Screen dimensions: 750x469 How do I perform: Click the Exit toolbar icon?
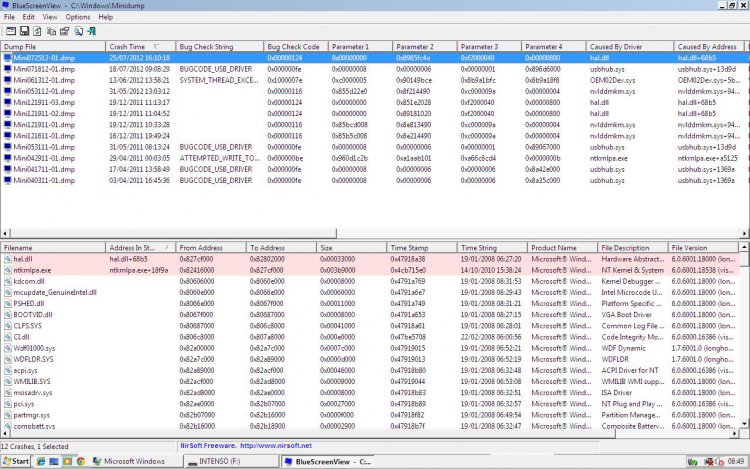pos(92,31)
